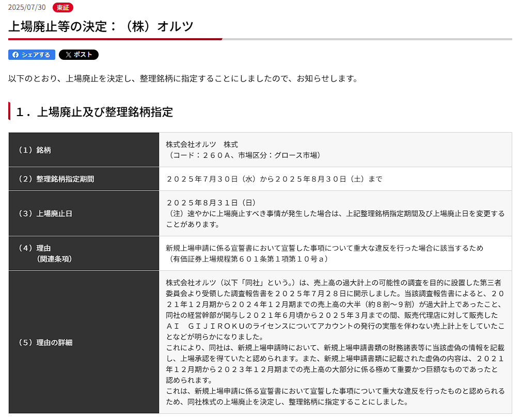Viewport: 521px width, 420px height.
Task: Click the row header （２）整理銘柄指定期間
Action: (x=84, y=179)
